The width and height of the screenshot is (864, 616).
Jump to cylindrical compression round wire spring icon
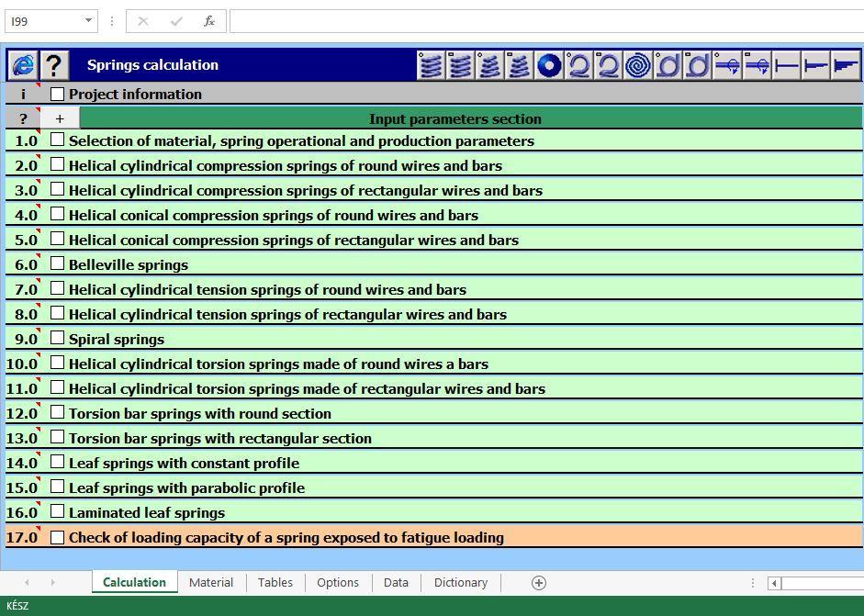pyautogui.click(x=431, y=65)
